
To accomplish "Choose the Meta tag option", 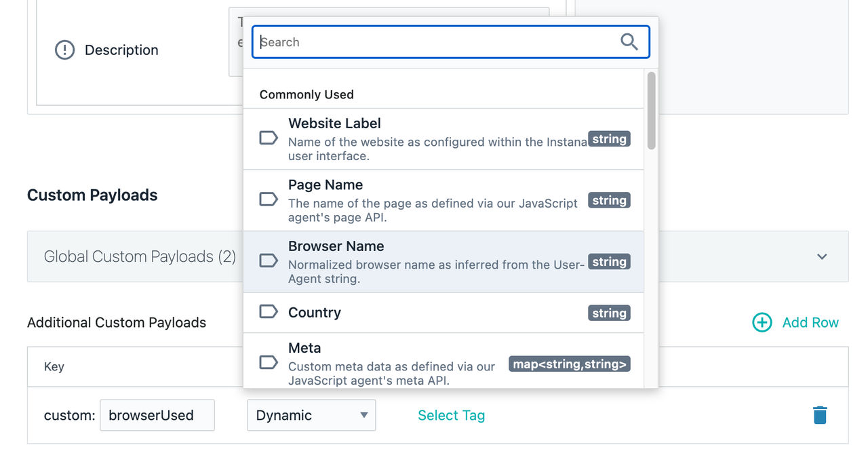I will pos(443,361).
